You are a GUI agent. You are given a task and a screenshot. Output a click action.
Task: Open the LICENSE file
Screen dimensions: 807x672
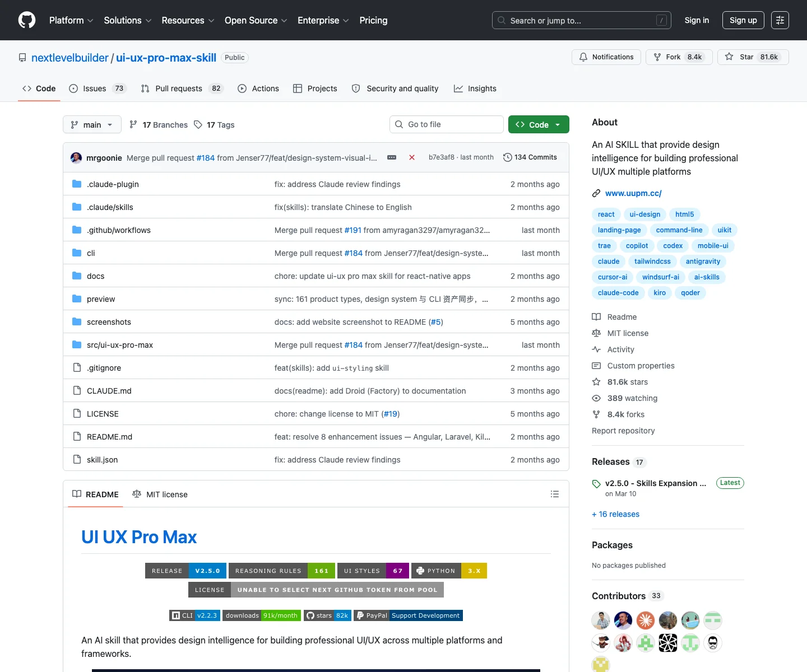(x=103, y=414)
